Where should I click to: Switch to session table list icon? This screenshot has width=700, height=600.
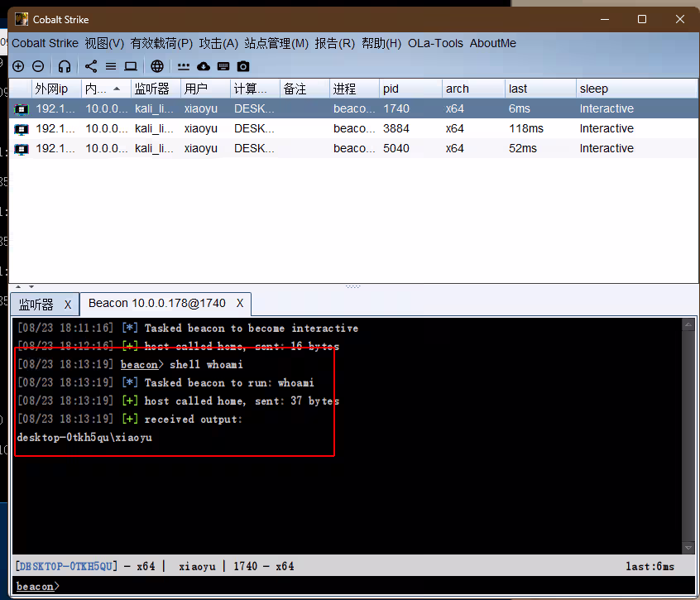(x=111, y=66)
